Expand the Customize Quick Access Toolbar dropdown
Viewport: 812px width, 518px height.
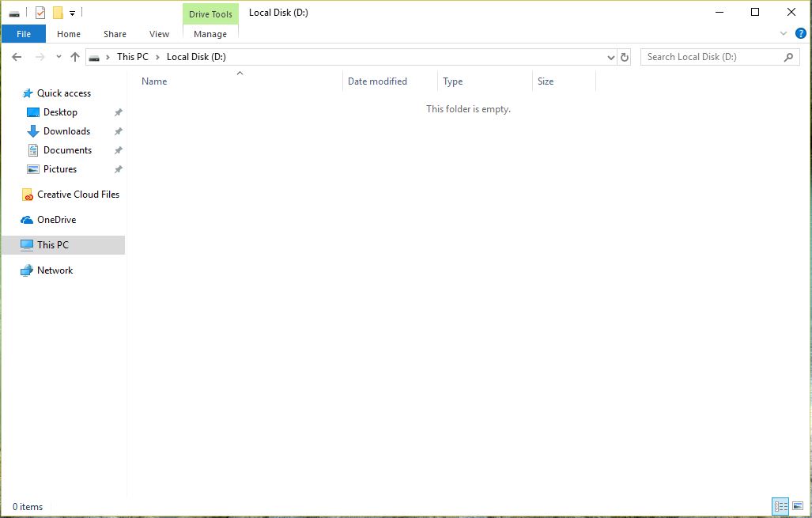tap(71, 12)
